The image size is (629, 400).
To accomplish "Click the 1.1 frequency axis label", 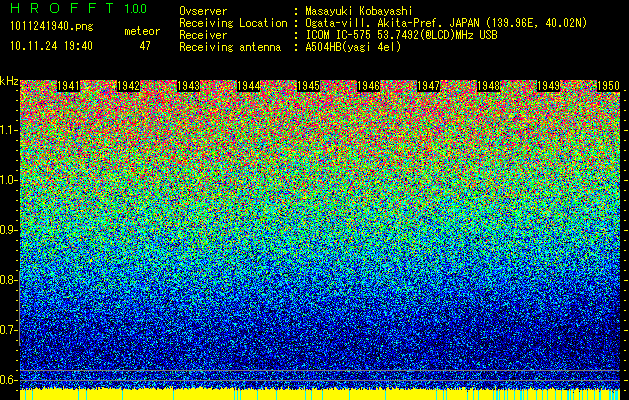I will click(9, 130).
